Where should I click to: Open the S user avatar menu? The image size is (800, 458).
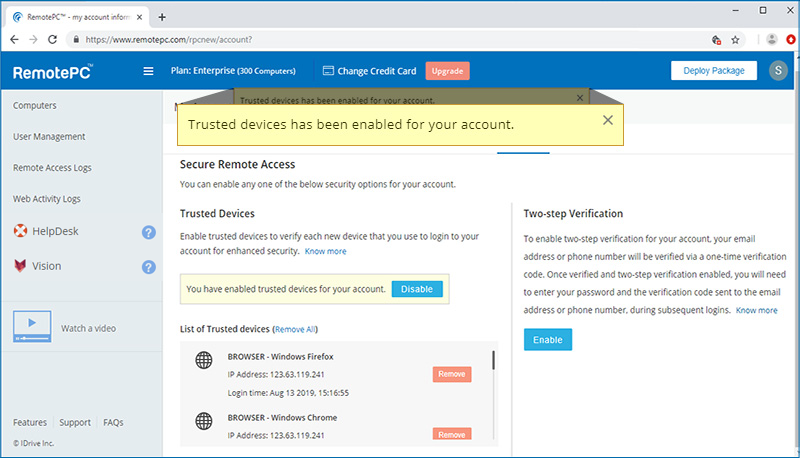click(778, 70)
